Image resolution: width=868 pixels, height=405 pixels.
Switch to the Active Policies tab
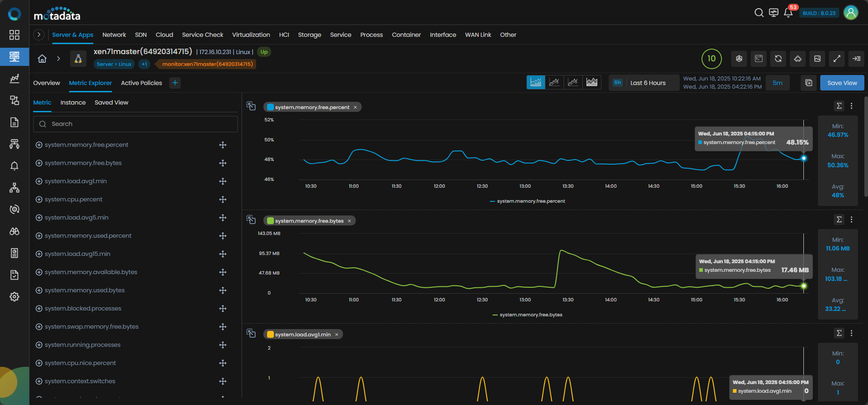141,83
